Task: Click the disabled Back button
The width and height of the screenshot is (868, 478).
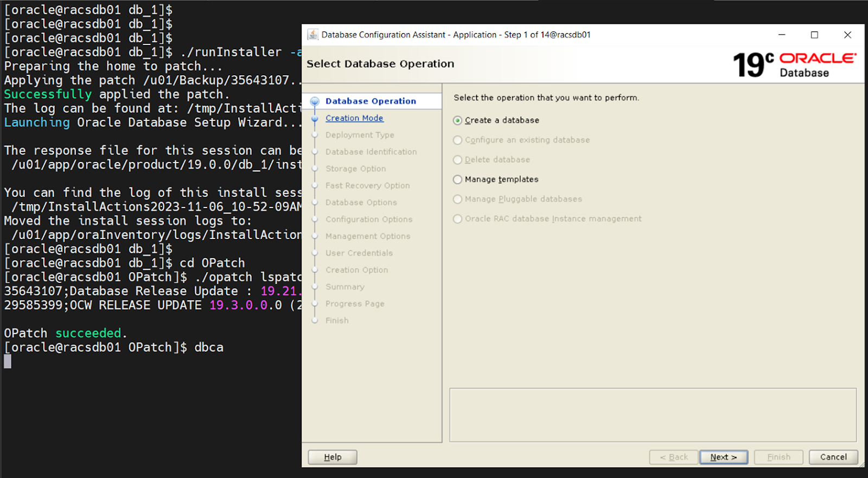Action: coord(673,457)
